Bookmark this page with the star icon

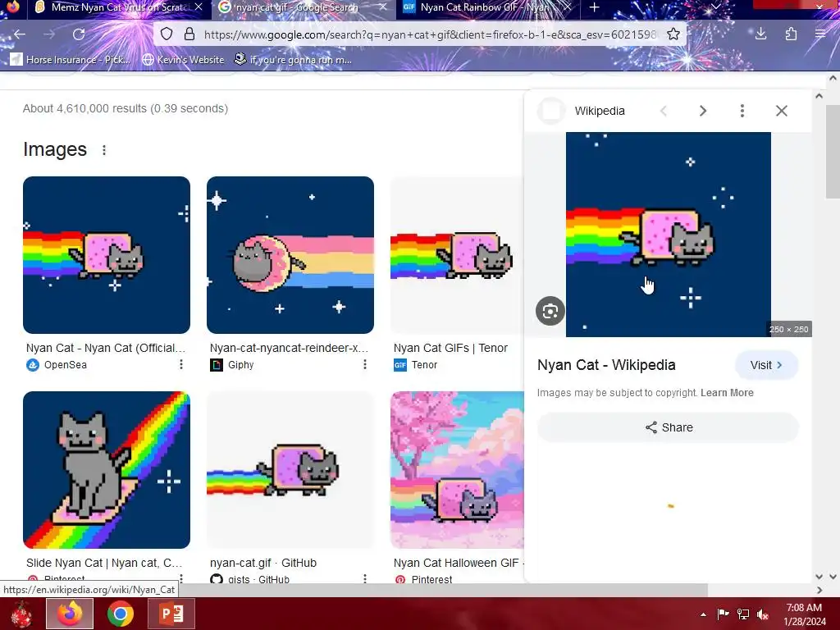point(673,34)
